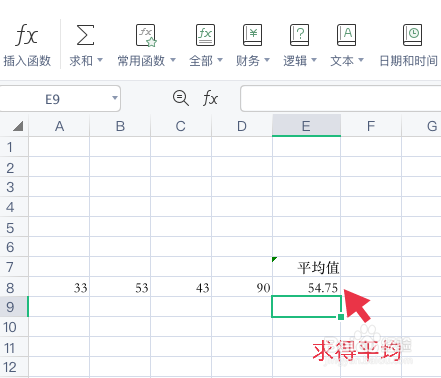This screenshot has height=378, width=441.
Task: Select the active cell E9
Action: [306, 307]
